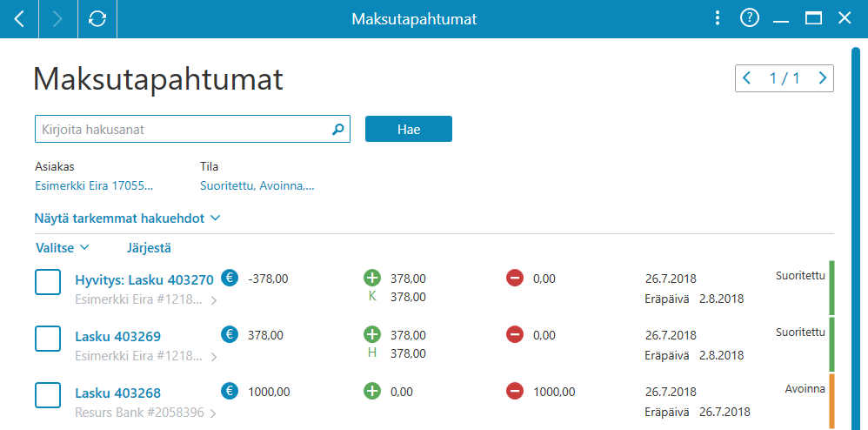
Task: Click the Avoinna status text
Action: pos(805,389)
